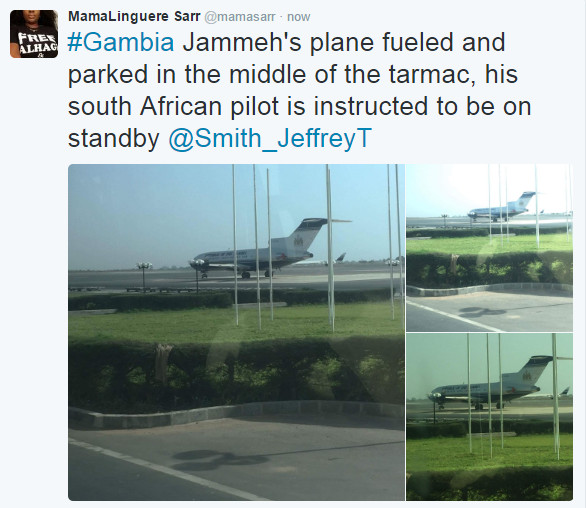Click the distant airplane in the top-right photo
The width and height of the screenshot is (586, 508).
coord(503,207)
